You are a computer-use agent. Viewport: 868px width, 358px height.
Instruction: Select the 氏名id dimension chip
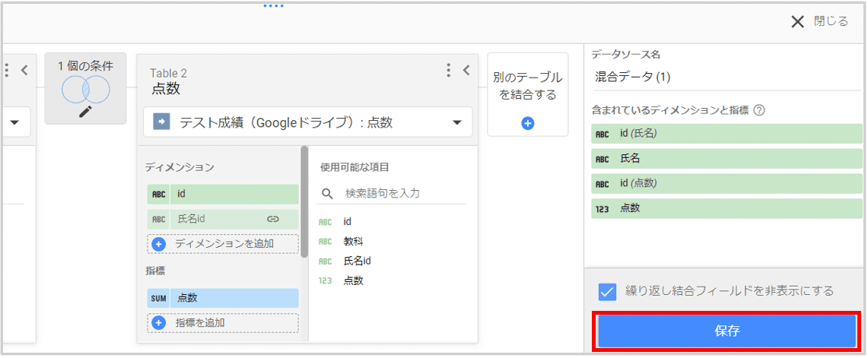223,219
